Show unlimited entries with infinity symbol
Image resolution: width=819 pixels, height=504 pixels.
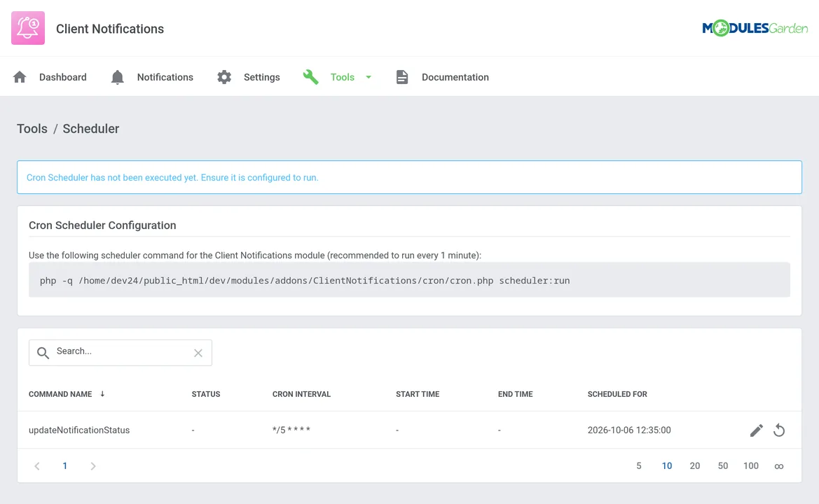coord(779,466)
